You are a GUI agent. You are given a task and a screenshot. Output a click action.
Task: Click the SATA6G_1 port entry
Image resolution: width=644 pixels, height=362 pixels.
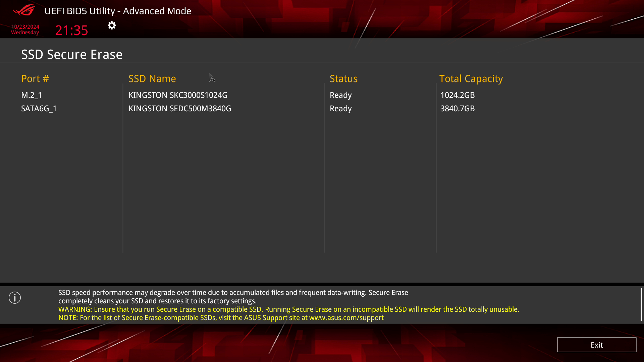39,109
